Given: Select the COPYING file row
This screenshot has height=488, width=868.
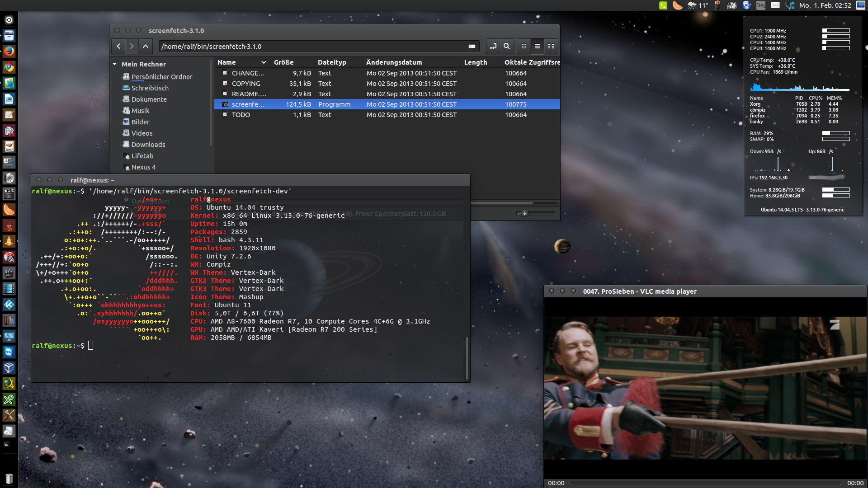Looking at the screenshot, I should click(246, 84).
